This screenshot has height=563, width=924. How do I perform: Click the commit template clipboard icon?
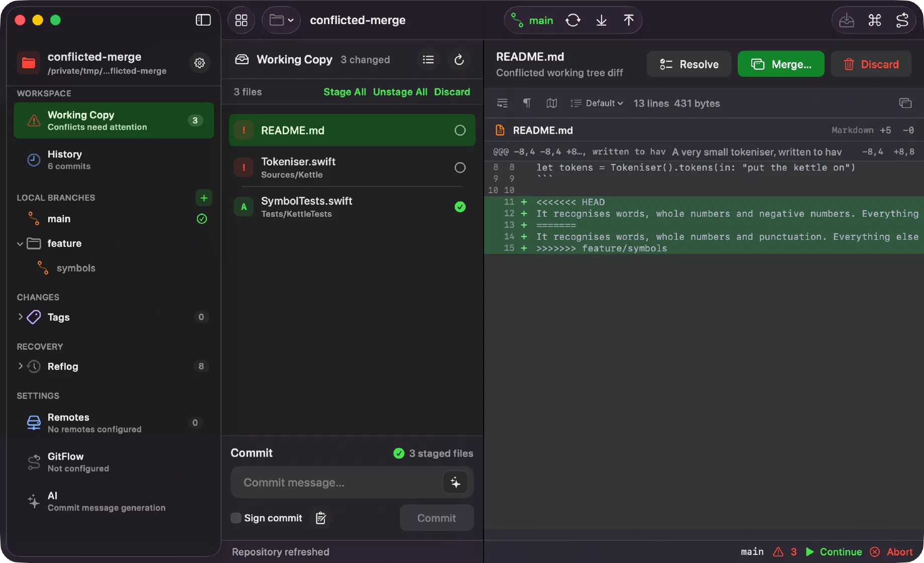click(x=321, y=518)
